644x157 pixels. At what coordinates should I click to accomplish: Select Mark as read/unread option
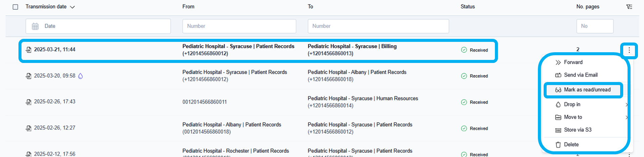pos(587,90)
